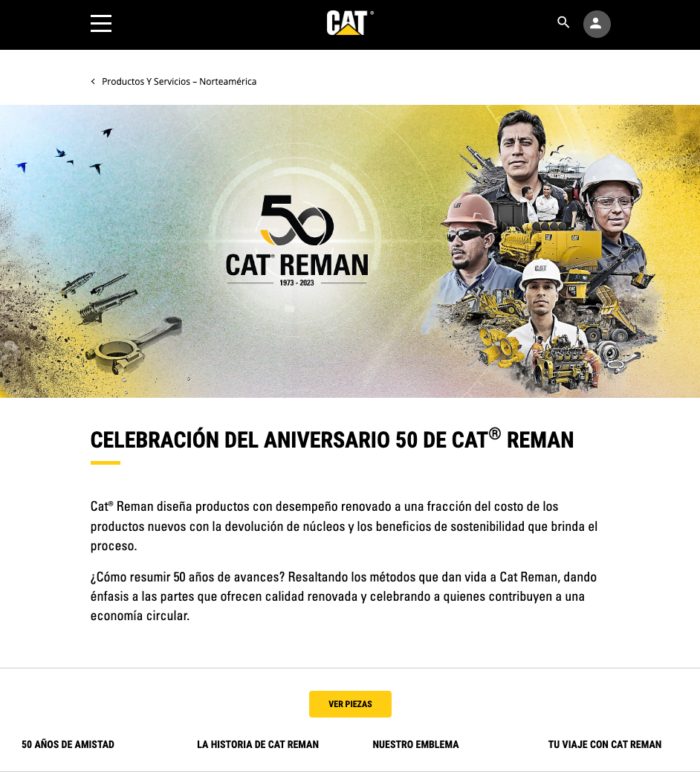Click the yellow accent bar under heading

(x=106, y=462)
